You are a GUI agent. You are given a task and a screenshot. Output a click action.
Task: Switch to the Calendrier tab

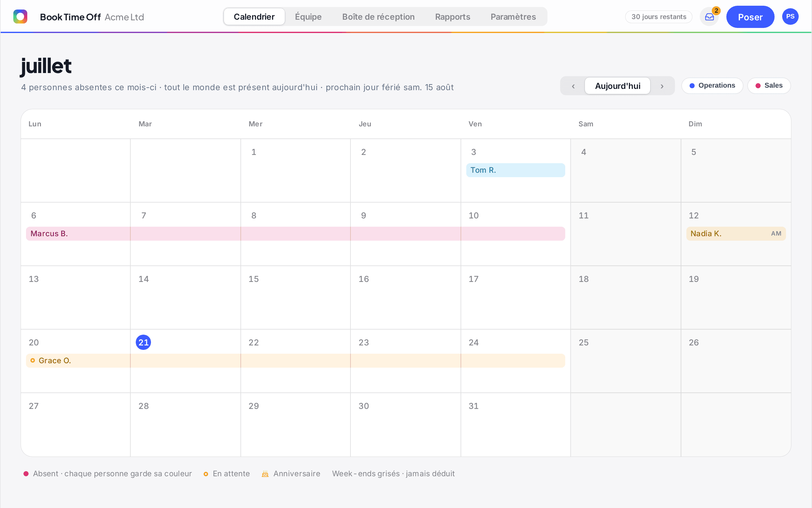tap(254, 17)
